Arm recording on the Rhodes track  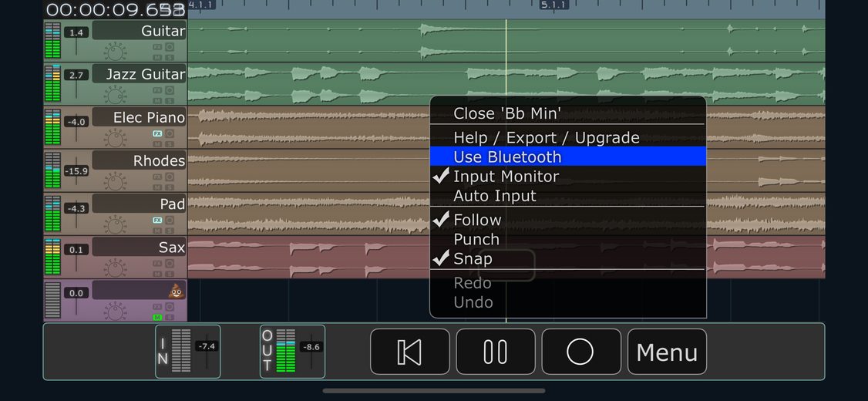170,177
